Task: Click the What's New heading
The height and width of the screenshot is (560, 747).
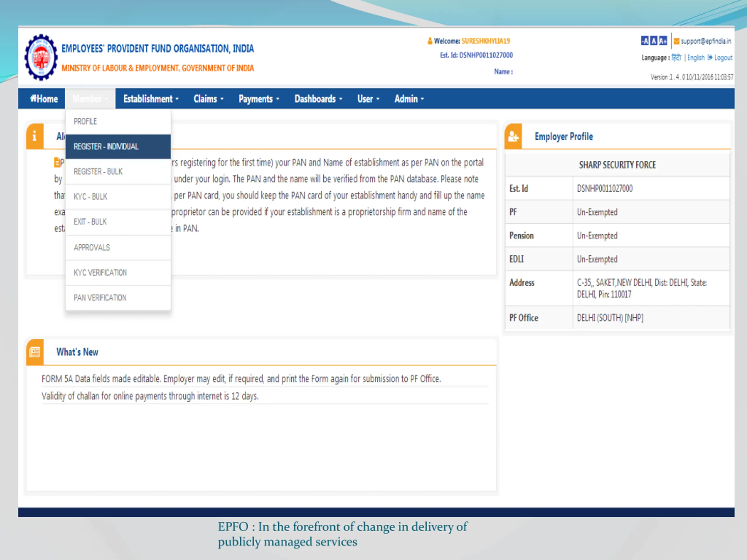Action: 77,352
